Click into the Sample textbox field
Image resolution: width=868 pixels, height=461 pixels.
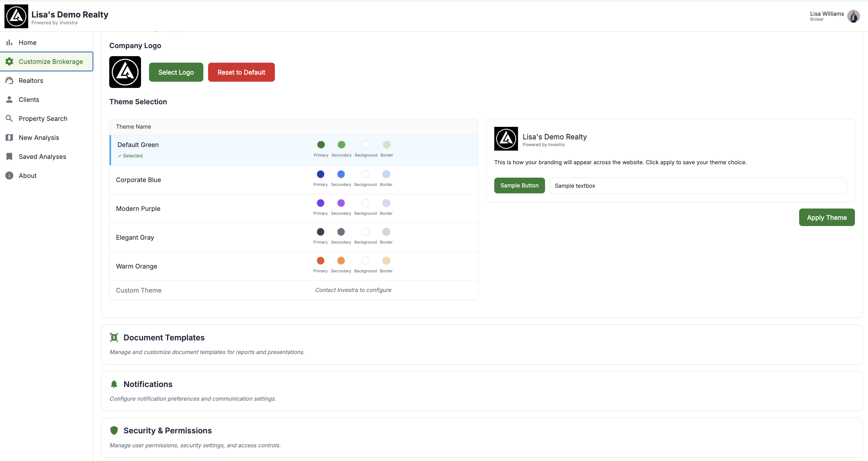coord(698,186)
